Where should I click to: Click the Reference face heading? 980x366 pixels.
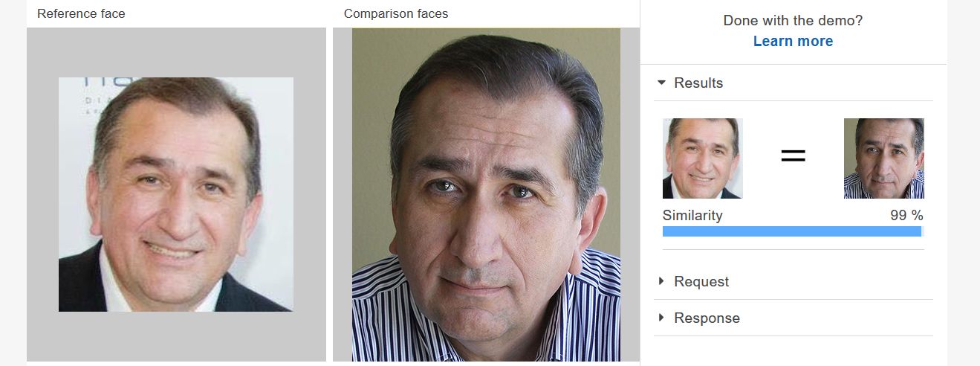81,13
